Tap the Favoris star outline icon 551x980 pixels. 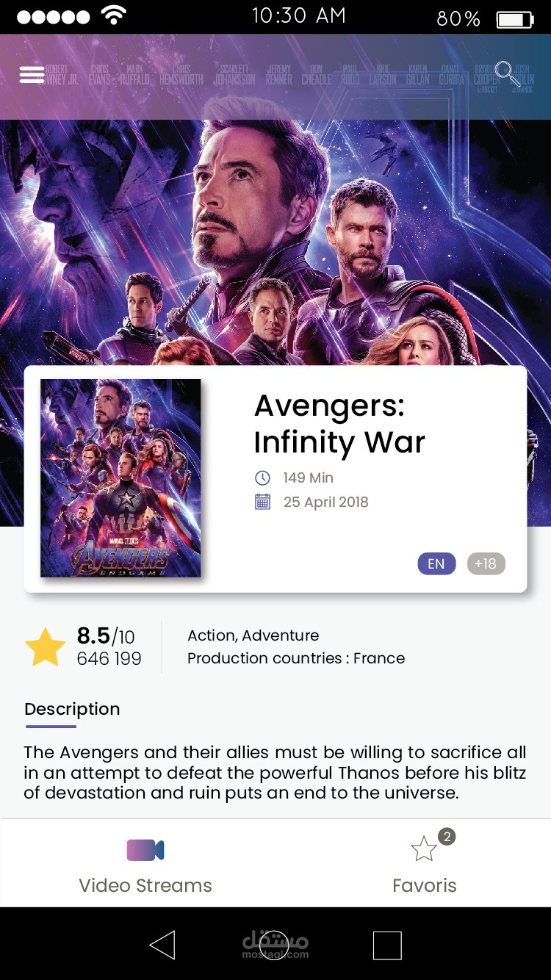pyautogui.click(x=424, y=850)
